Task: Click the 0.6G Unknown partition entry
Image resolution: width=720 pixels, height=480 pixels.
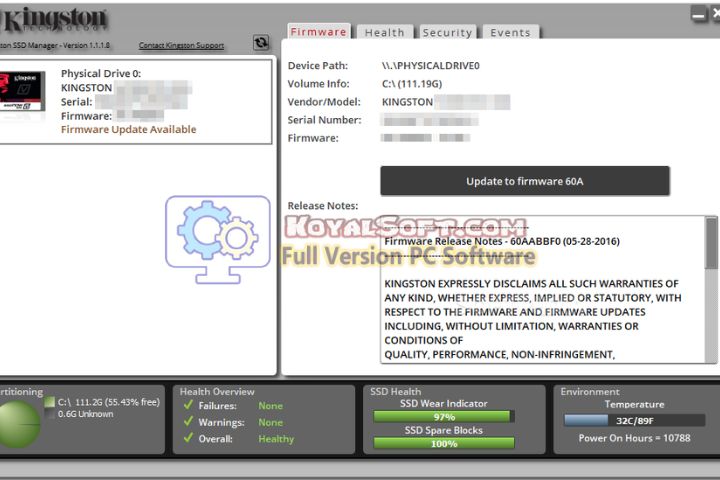Action: pos(85,414)
